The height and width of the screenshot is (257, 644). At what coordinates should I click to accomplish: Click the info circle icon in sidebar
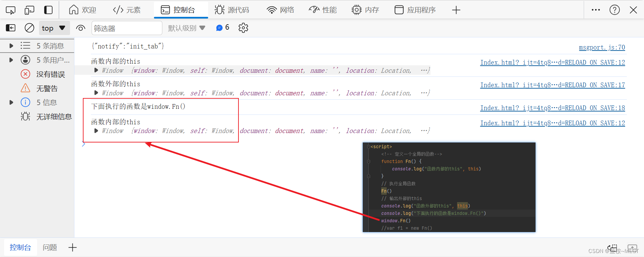(x=25, y=102)
